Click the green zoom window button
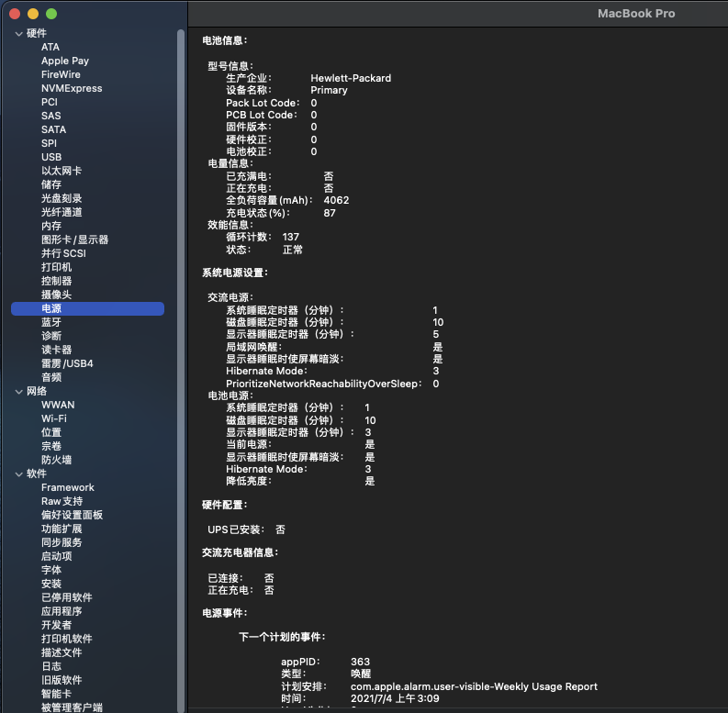The image size is (728, 713). tap(51, 14)
